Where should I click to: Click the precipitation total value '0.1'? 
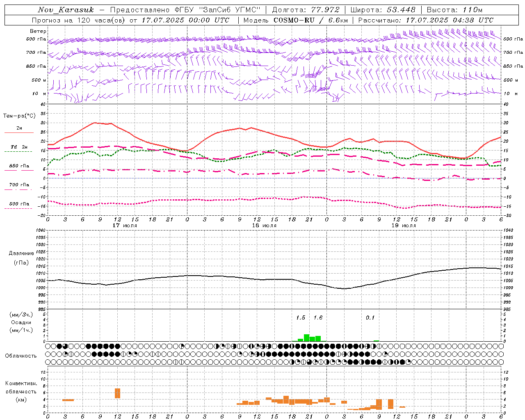click(x=370, y=317)
